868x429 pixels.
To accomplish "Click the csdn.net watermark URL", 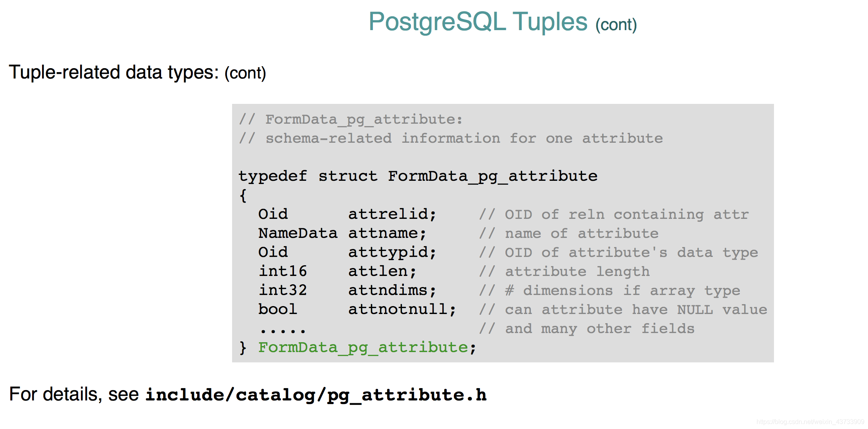I will pyautogui.click(x=810, y=422).
